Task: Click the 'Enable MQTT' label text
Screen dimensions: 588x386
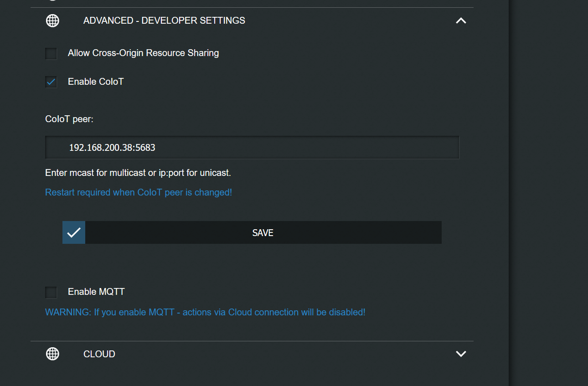Action: (x=96, y=292)
